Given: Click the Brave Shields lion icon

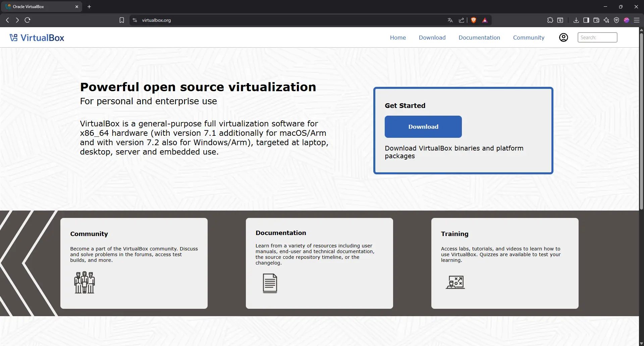Looking at the screenshot, I should click(474, 20).
